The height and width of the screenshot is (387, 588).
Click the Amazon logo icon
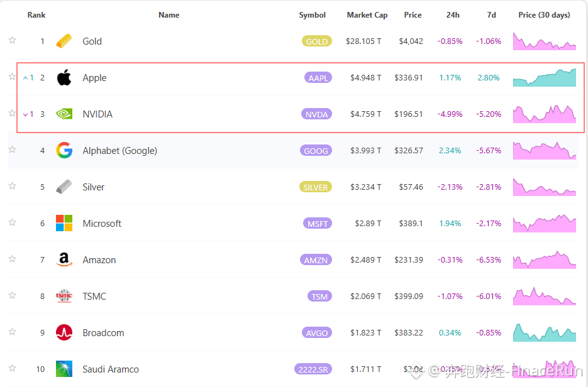pos(64,259)
